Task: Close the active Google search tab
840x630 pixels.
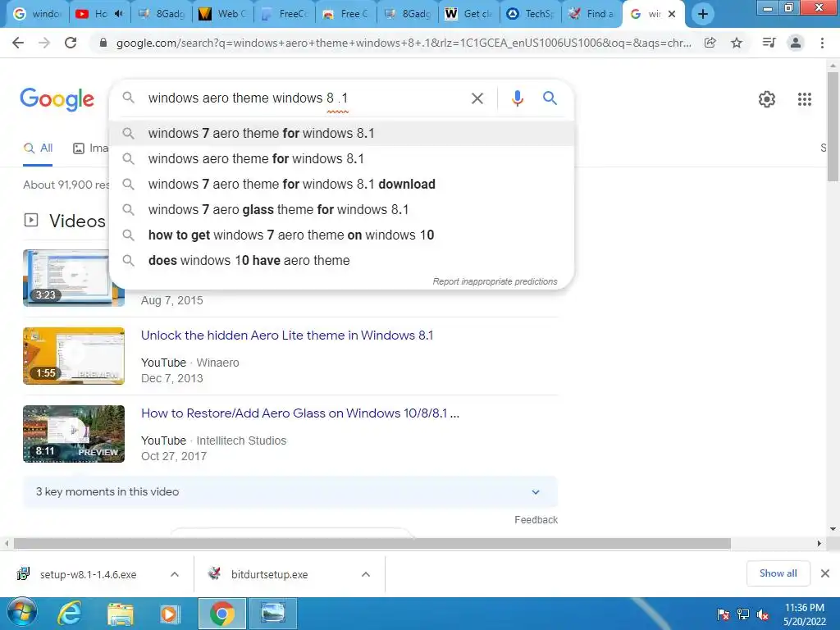Action: 672,14
